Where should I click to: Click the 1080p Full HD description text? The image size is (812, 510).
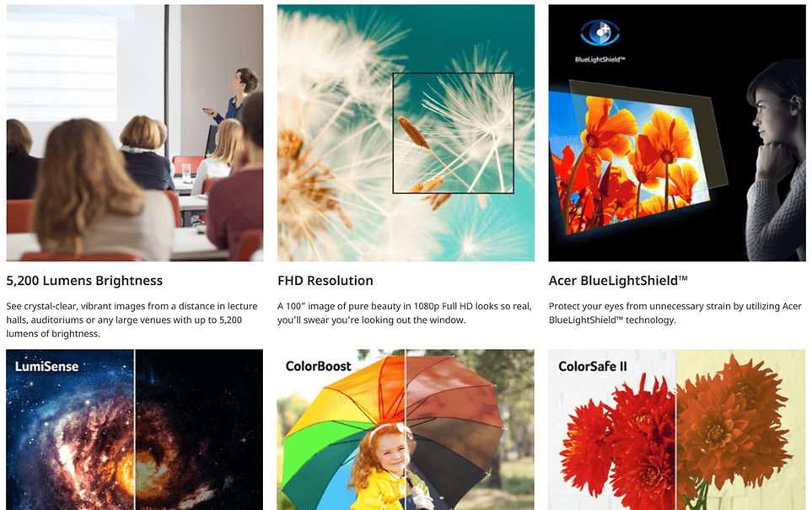tap(405, 314)
